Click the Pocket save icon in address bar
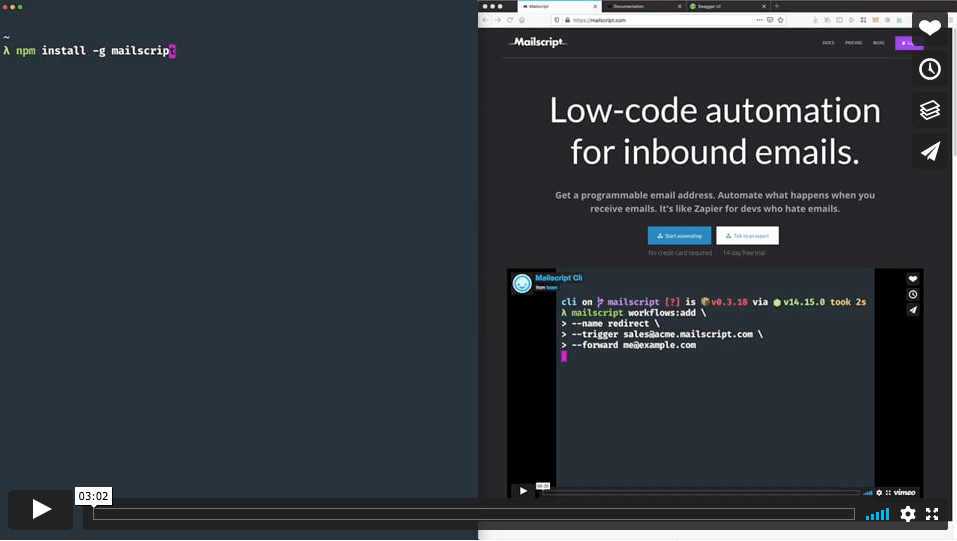This screenshot has height=541, width=957. [770, 20]
